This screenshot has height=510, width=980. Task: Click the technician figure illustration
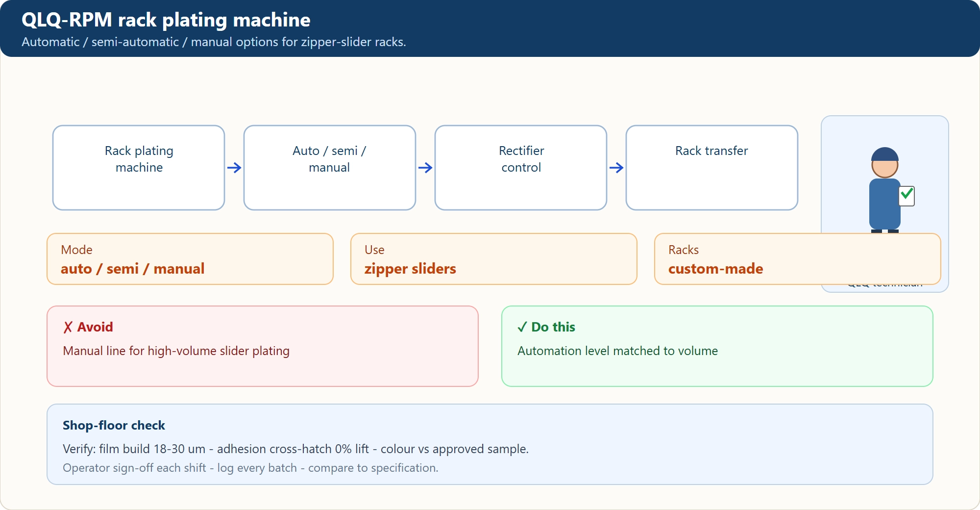(889, 190)
